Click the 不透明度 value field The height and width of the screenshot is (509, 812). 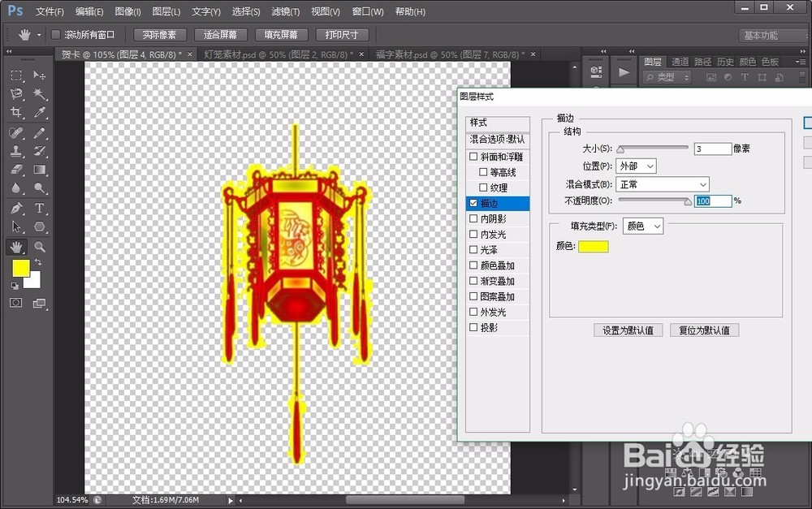pos(713,201)
